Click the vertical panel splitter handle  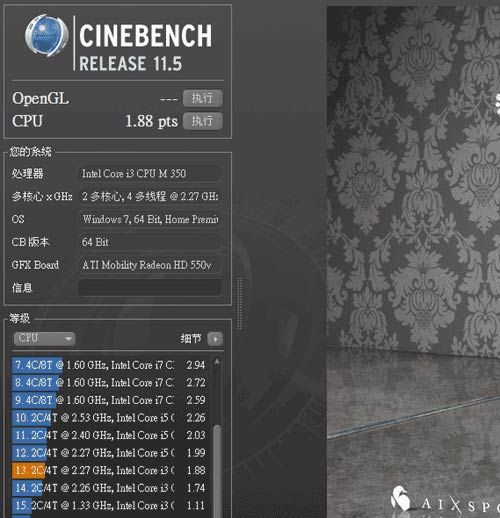pyautogui.click(x=239, y=303)
